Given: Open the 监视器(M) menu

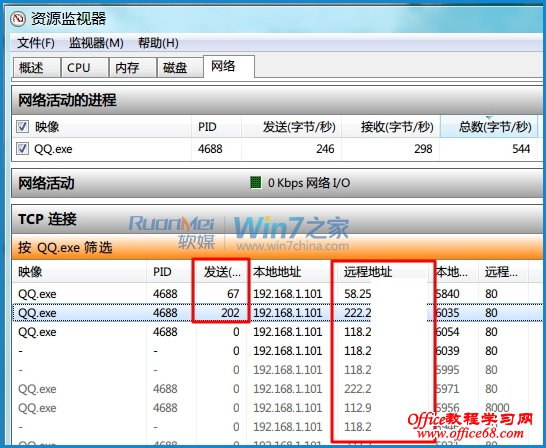Looking at the screenshot, I should [96, 43].
